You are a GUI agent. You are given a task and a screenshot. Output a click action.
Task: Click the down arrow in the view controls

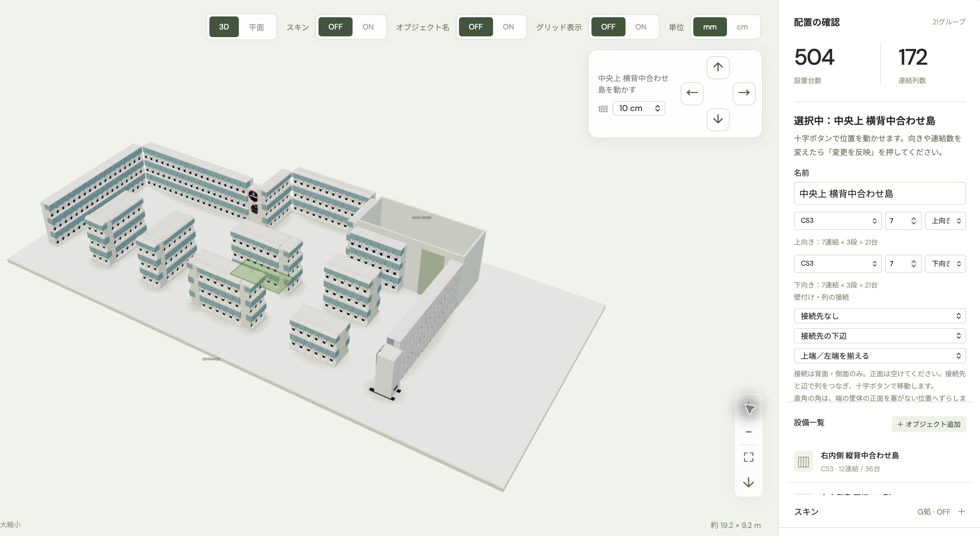[x=749, y=482]
